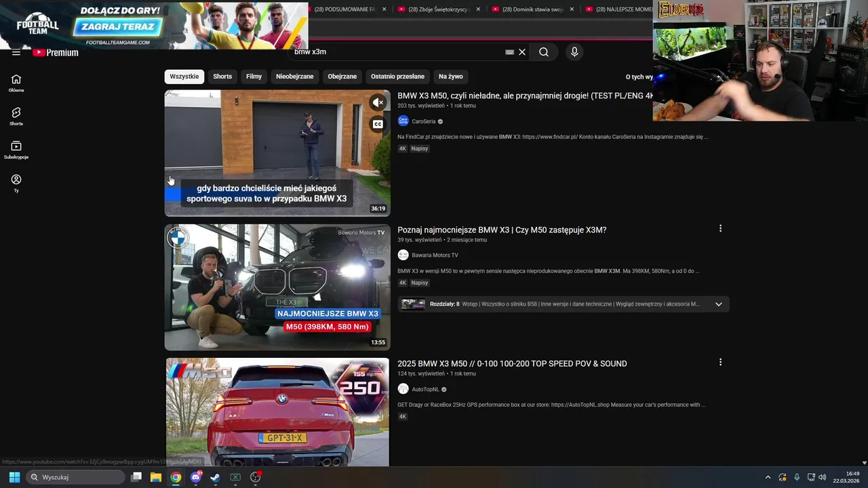
Task: Select the Ostatnio przesłane filter chip
Action: (397, 77)
